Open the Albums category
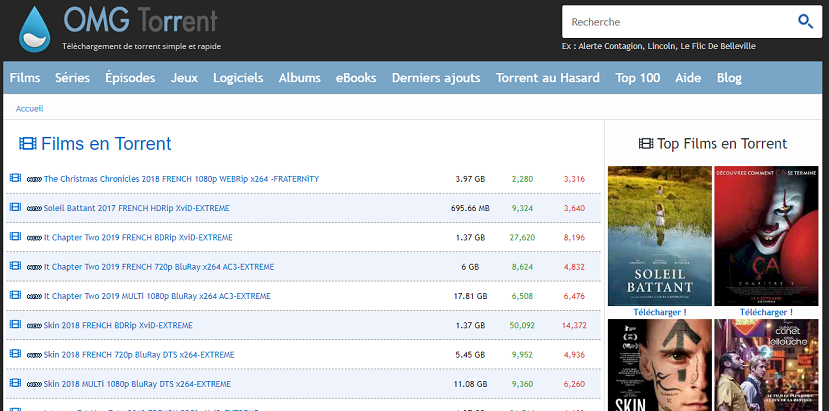 click(x=300, y=78)
